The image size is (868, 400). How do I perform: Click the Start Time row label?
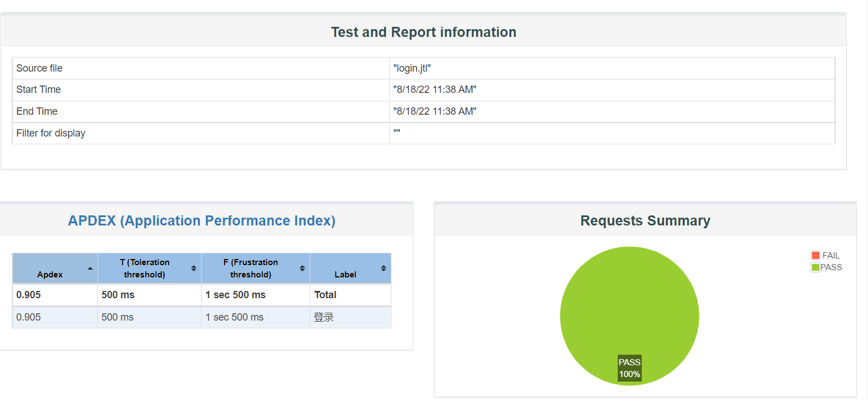(39, 90)
